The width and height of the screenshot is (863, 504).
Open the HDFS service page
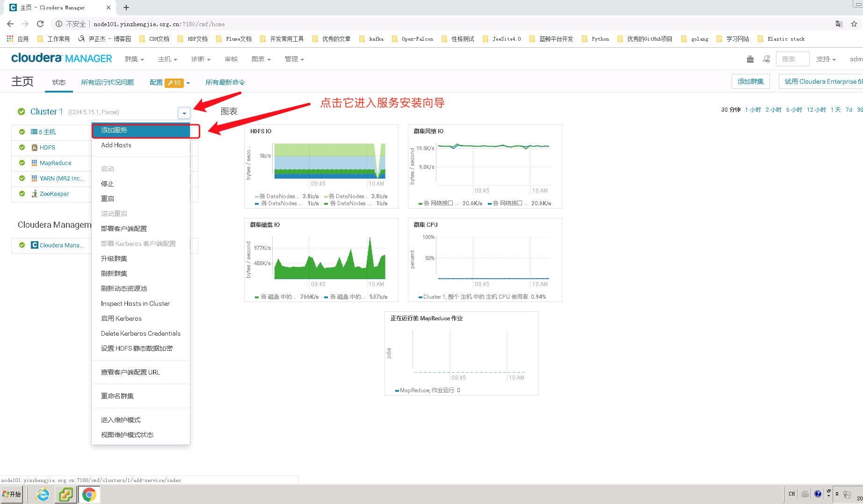pos(47,147)
